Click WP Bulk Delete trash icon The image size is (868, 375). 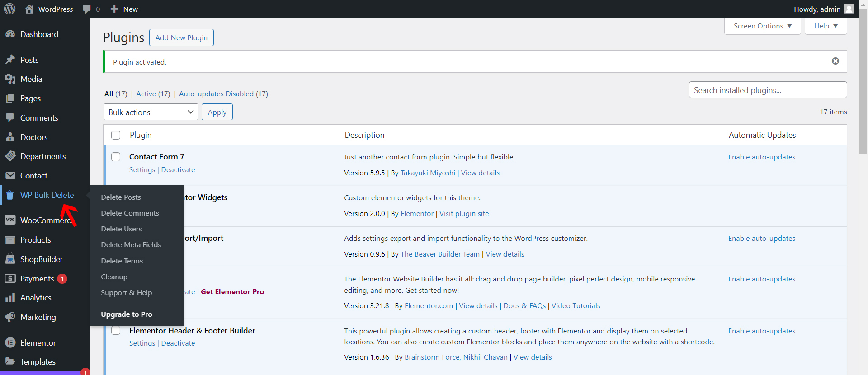(10, 195)
